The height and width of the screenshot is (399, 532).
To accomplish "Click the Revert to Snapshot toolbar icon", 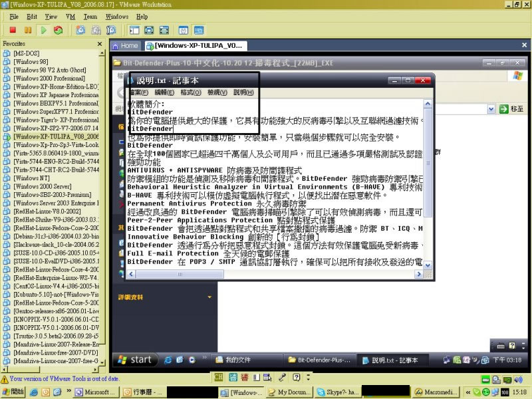I will [x=96, y=30].
